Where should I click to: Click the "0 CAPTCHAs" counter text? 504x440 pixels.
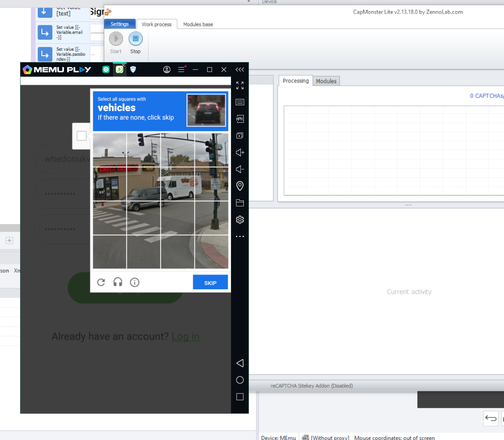pyautogui.click(x=487, y=96)
